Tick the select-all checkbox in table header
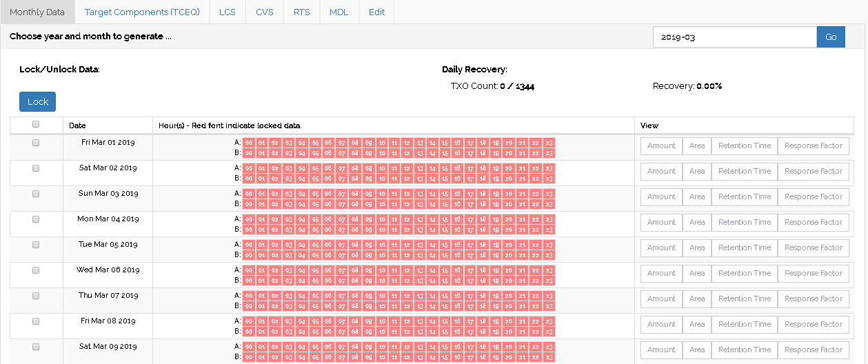The image size is (868, 364). click(x=36, y=125)
